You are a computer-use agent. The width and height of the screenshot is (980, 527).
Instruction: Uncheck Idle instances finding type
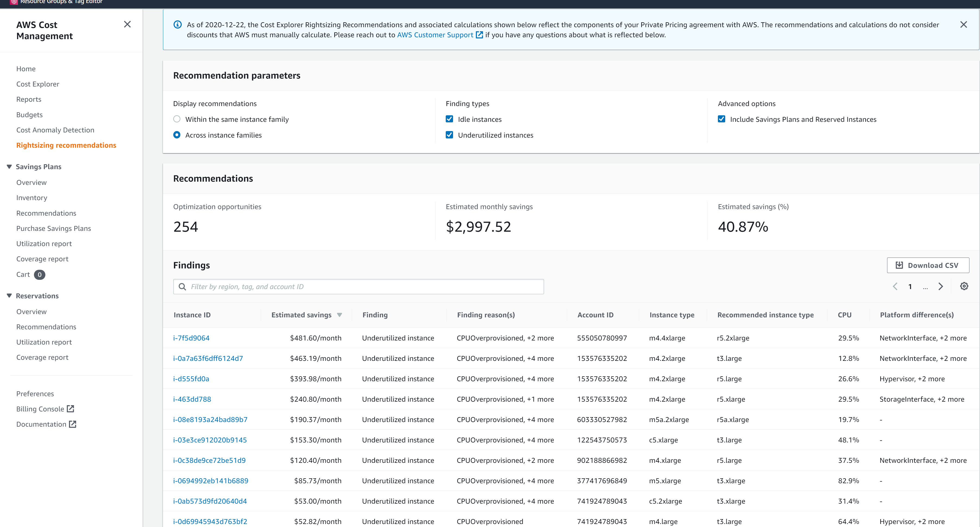coord(449,119)
